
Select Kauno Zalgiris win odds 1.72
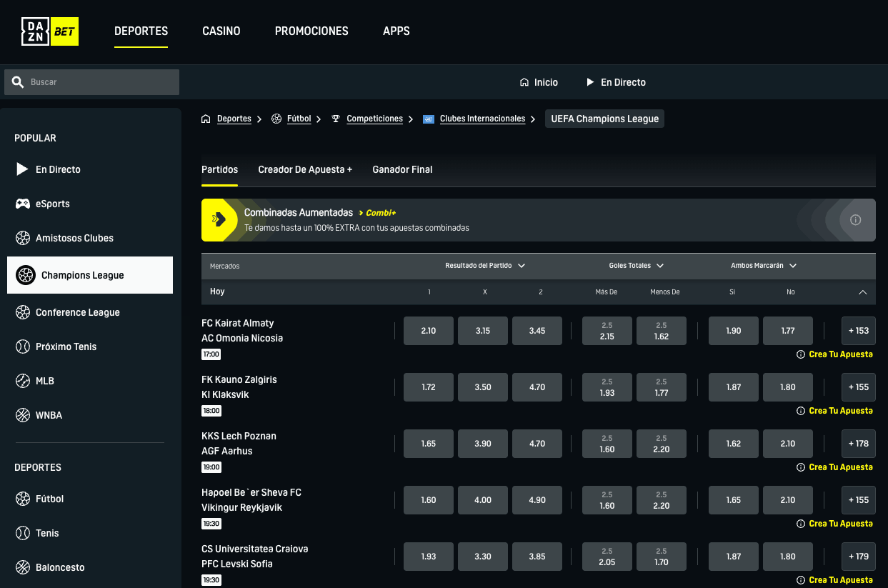click(x=429, y=387)
